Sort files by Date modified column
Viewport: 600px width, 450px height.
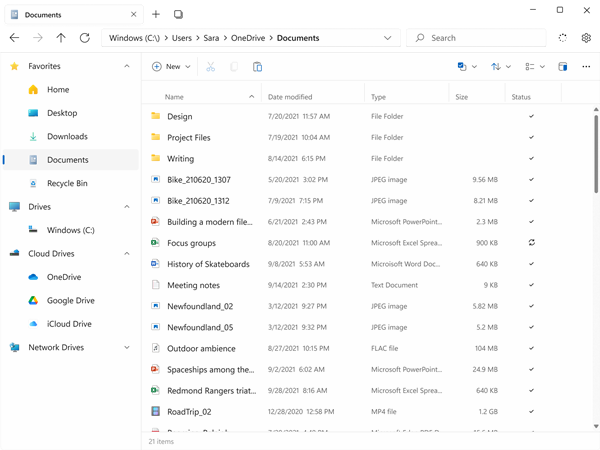pos(290,97)
